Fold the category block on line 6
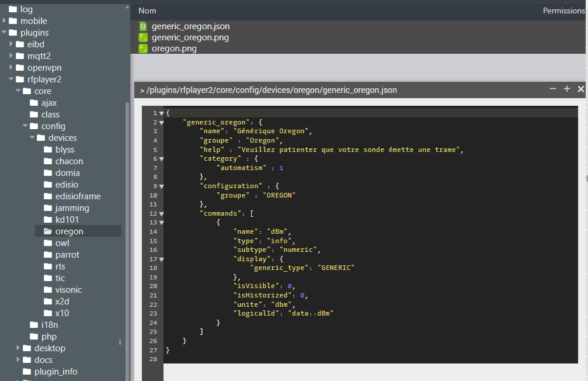 coord(162,159)
